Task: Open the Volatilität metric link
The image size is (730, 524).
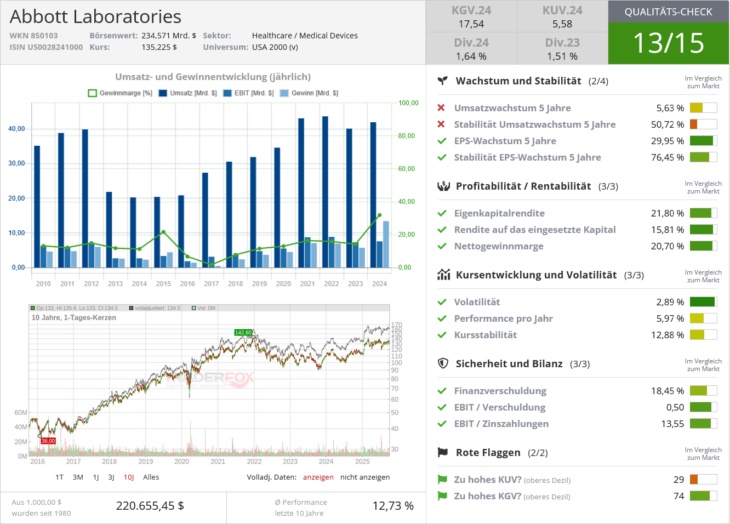Action: pyautogui.click(x=477, y=302)
